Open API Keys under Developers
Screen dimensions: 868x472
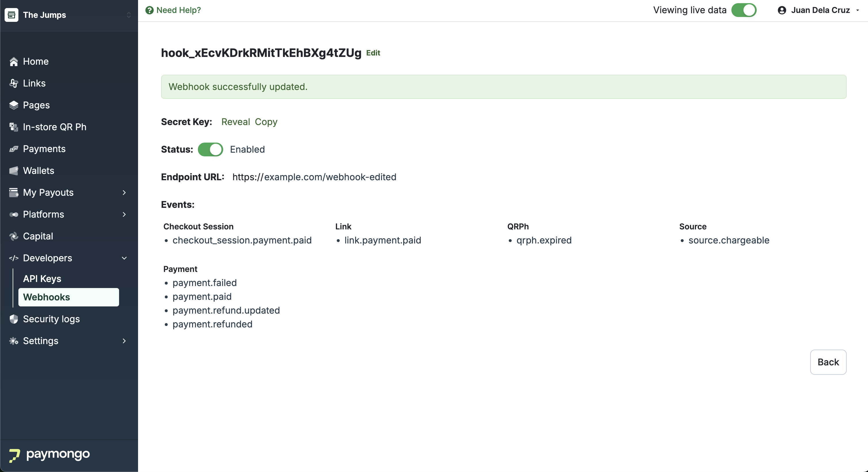click(x=42, y=279)
